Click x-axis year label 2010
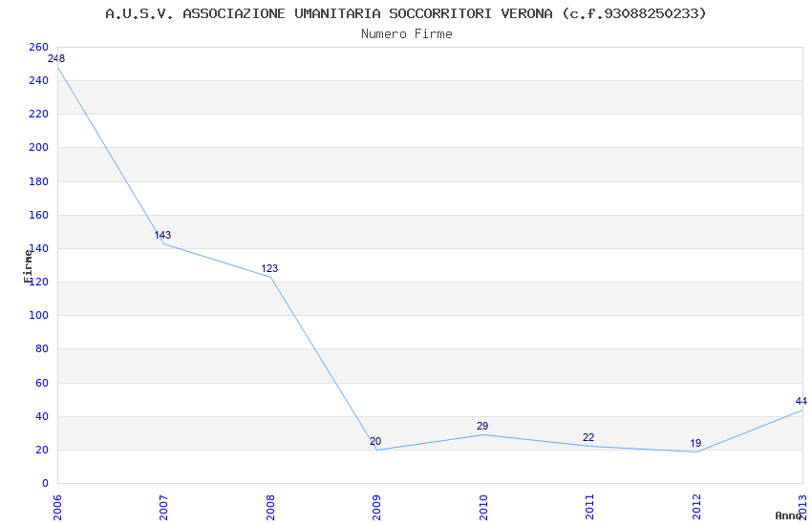The image size is (812, 525). tap(483, 508)
